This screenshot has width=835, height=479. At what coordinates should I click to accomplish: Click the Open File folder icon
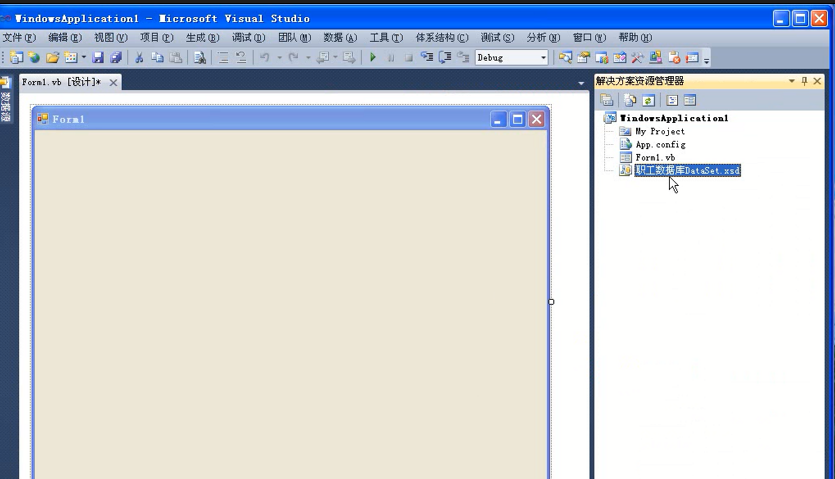coord(52,58)
